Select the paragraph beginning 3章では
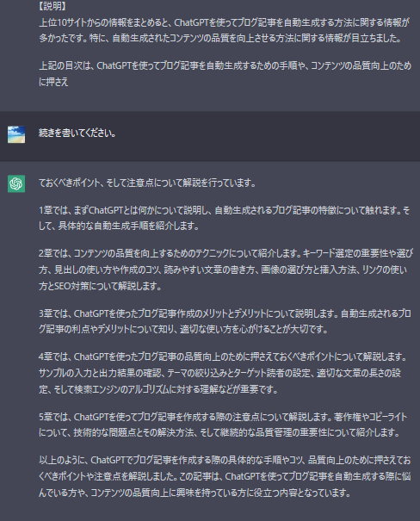Viewport: 420px width, 521px height. pos(225,321)
